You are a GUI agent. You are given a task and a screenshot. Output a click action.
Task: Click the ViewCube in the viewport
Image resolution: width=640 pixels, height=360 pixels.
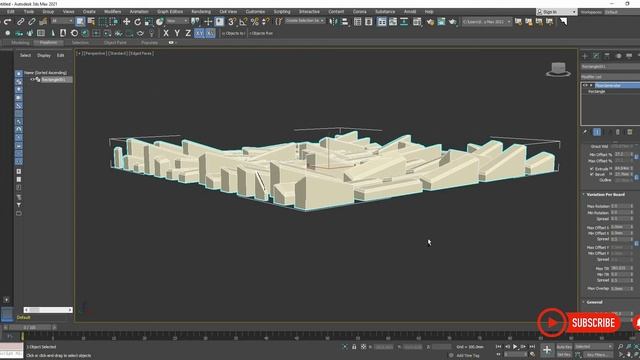pyautogui.click(x=558, y=69)
